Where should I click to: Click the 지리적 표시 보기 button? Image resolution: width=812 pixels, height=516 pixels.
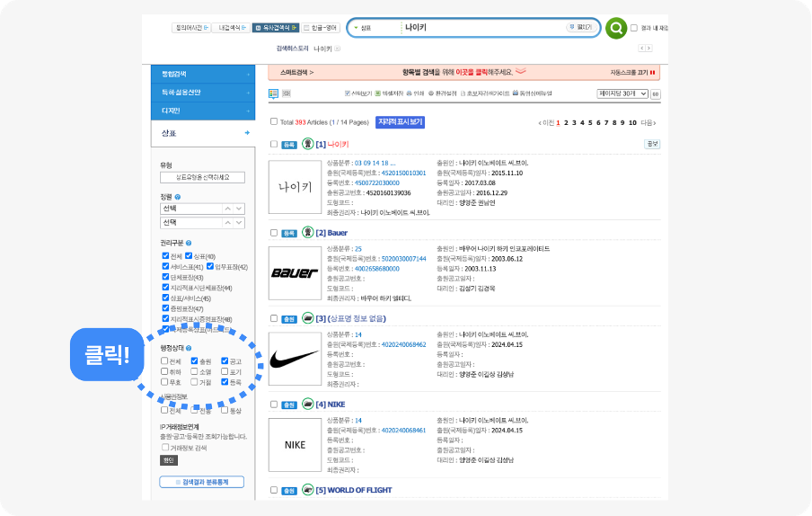click(x=401, y=121)
